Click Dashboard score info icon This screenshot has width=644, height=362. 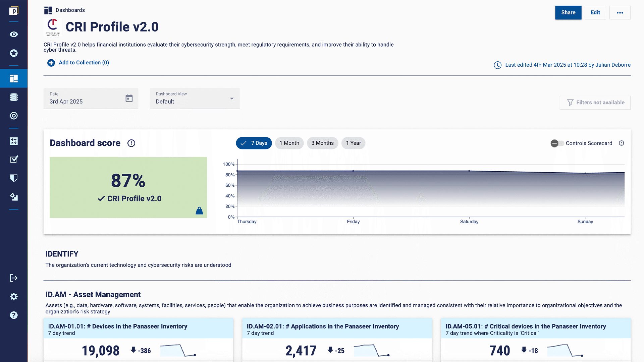coord(131,143)
